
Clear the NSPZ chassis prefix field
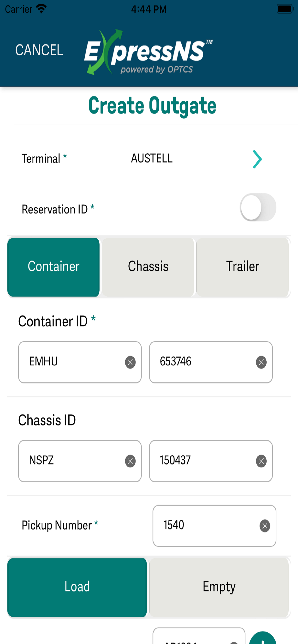130,461
